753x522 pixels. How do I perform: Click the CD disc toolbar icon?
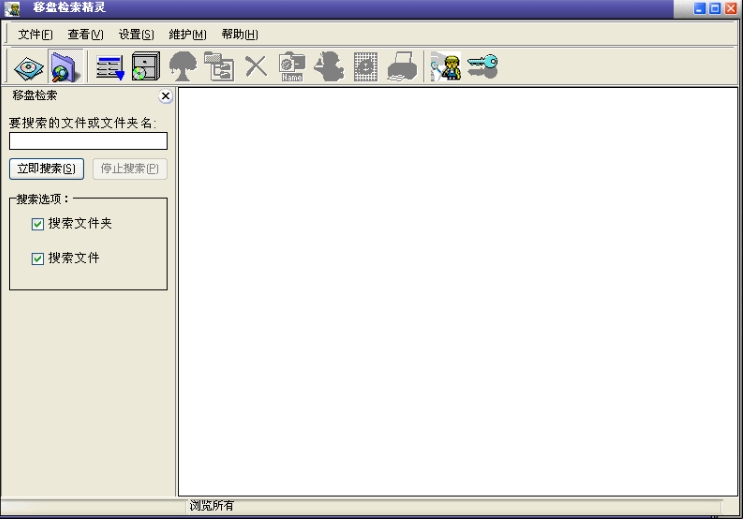click(29, 67)
